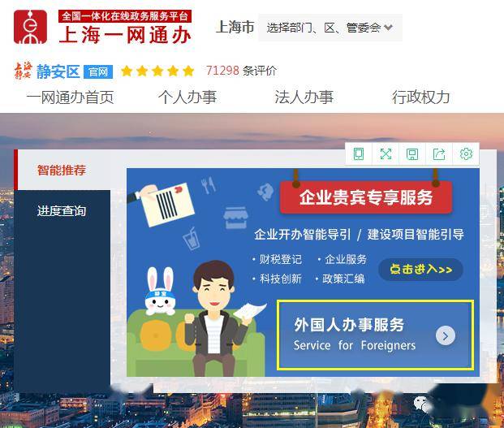Click the five-star rating display
Image resolution: width=504 pixels, height=428 pixels.
[x=157, y=71]
